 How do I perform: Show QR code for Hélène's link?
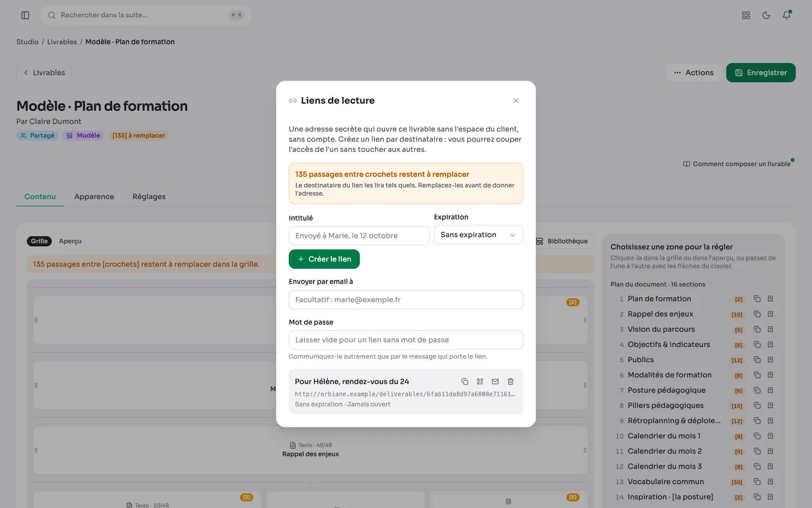click(x=480, y=382)
